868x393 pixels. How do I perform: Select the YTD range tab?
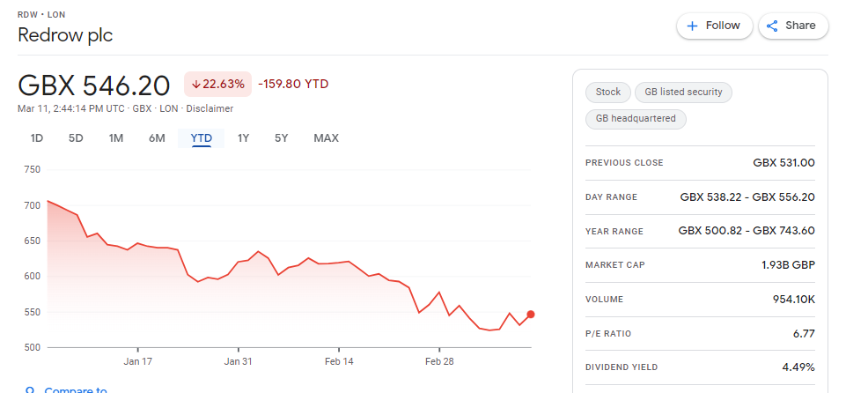coord(202,138)
